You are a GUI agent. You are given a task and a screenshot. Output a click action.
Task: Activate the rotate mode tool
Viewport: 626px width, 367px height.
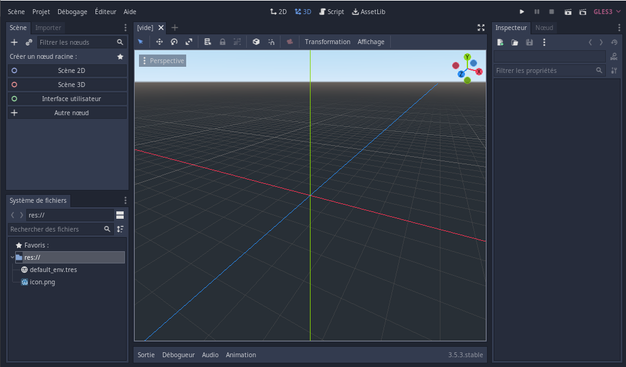coord(174,42)
